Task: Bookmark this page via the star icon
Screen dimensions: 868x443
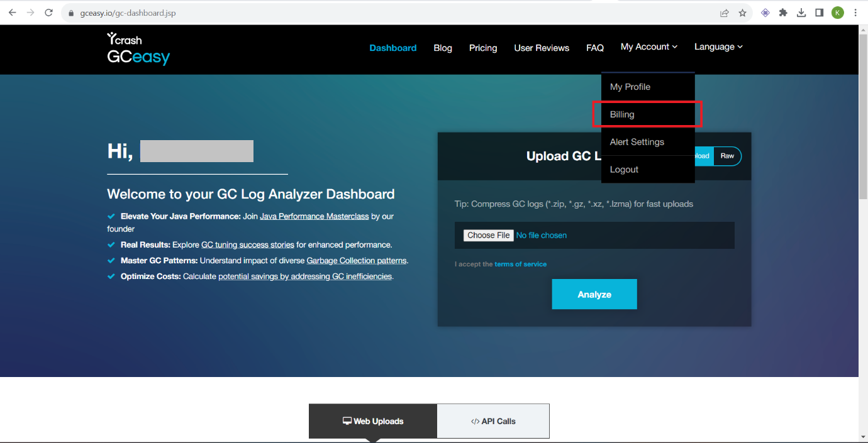Action: [x=743, y=13]
